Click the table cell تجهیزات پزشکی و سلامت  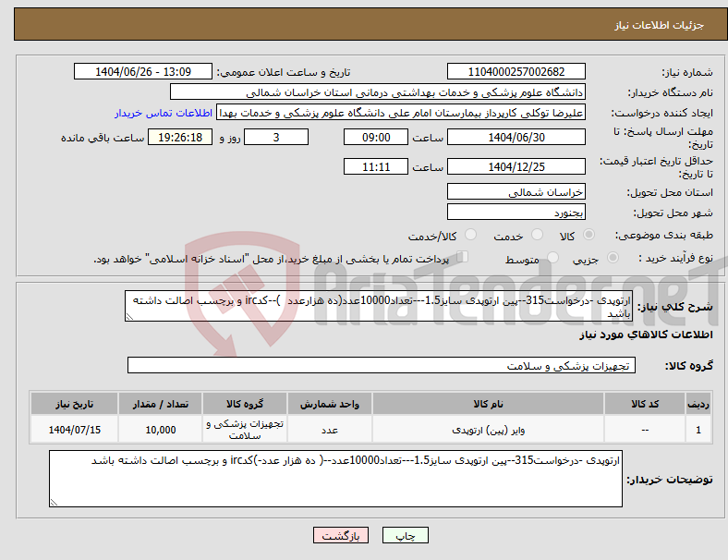[x=245, y=430]
